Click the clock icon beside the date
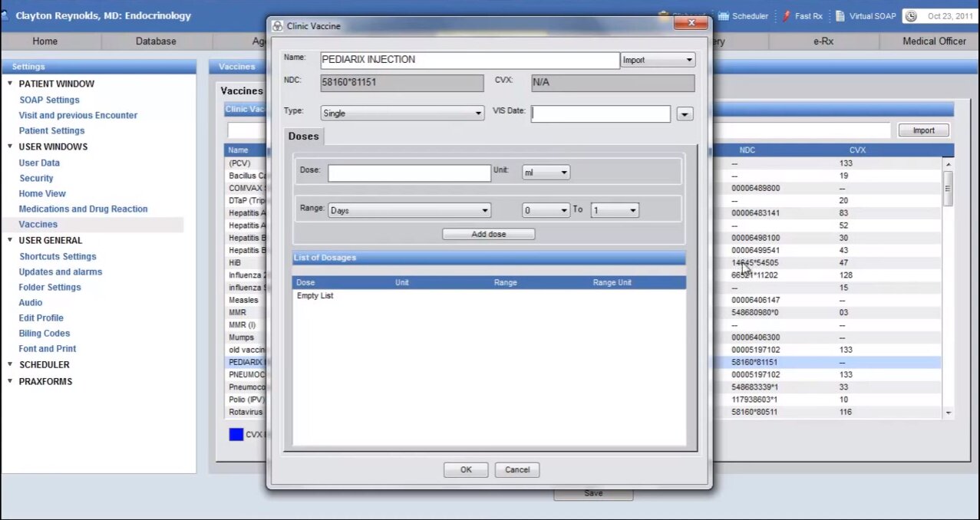 [x=910, y=16]
